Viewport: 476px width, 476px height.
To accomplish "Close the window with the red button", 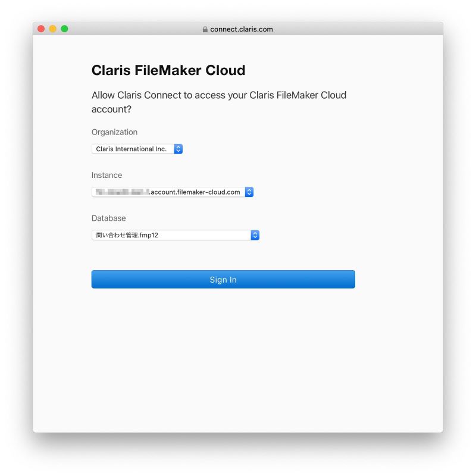I will coord(41,29).
